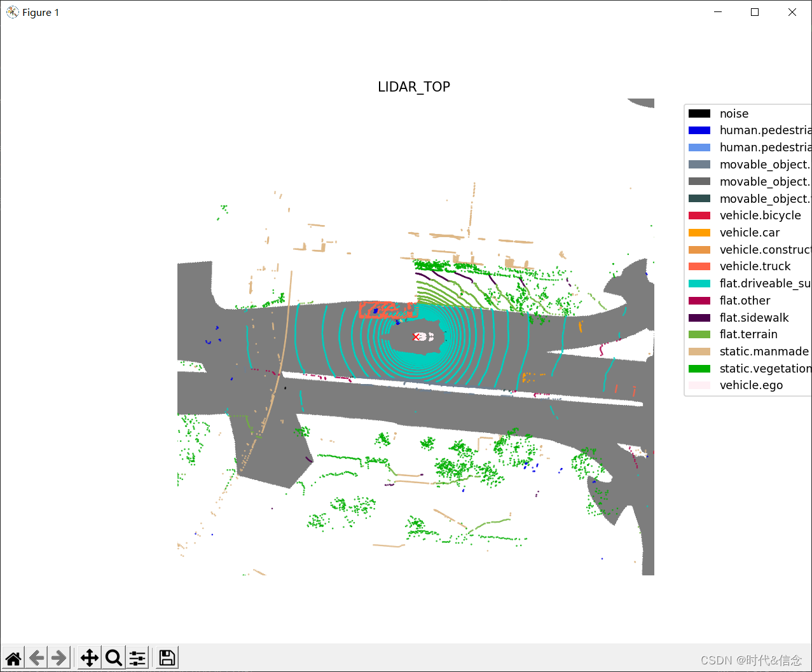Click the cyan flat.driveable_su legend swatch
Viewport: 812px width, 672px height.
(x=699, y=284)
